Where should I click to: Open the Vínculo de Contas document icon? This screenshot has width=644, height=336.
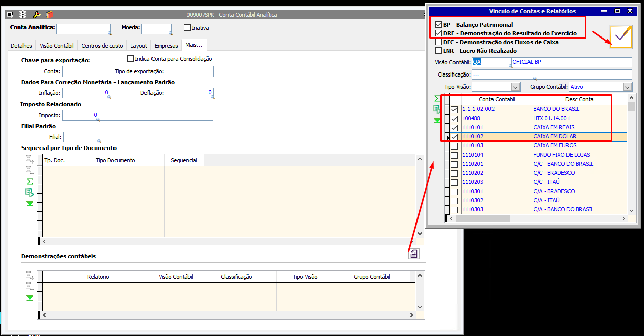414,254
